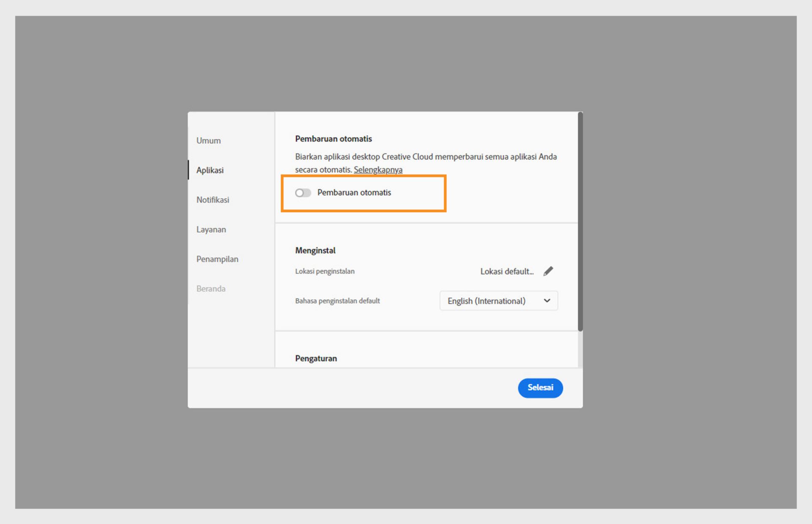Click the Lokasi default... location text
The image size is (812, 524).
click(x=507, y=271)
